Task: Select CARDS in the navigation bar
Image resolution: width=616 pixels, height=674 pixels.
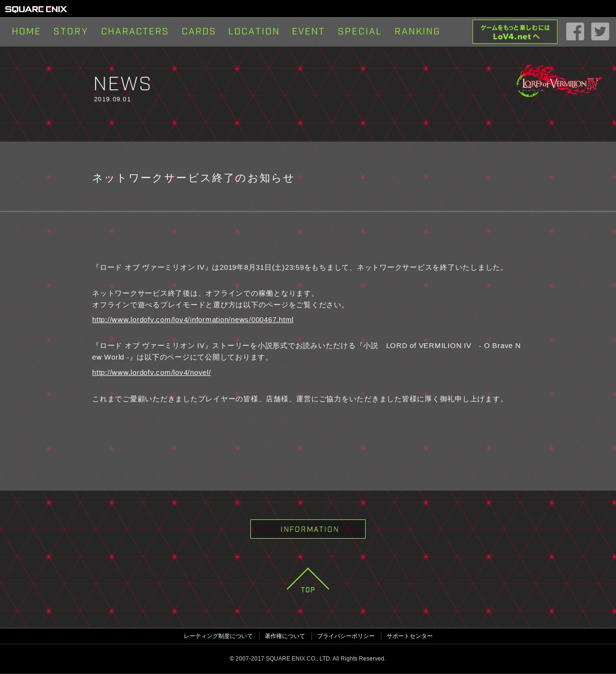Action: (199, 32)
